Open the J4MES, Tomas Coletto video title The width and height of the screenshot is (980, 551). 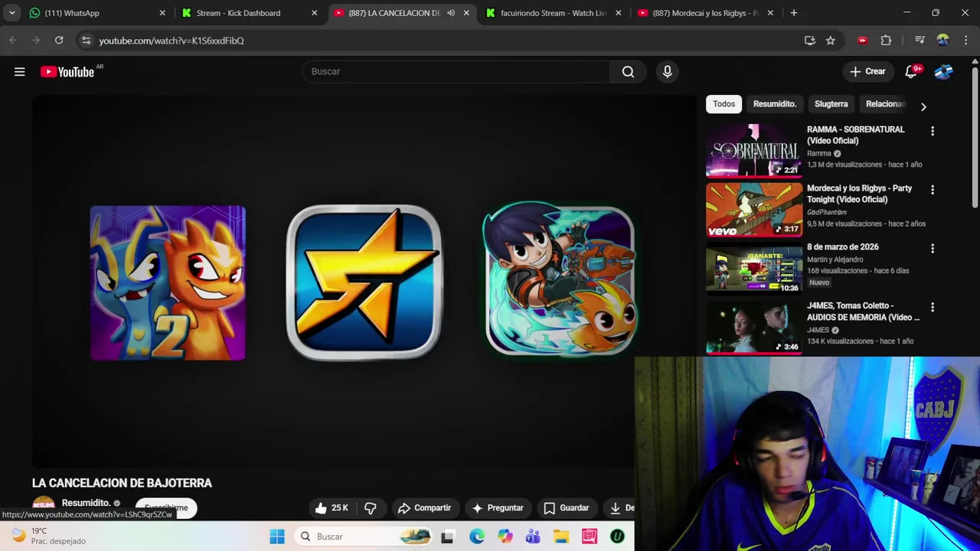pos(863,311)
